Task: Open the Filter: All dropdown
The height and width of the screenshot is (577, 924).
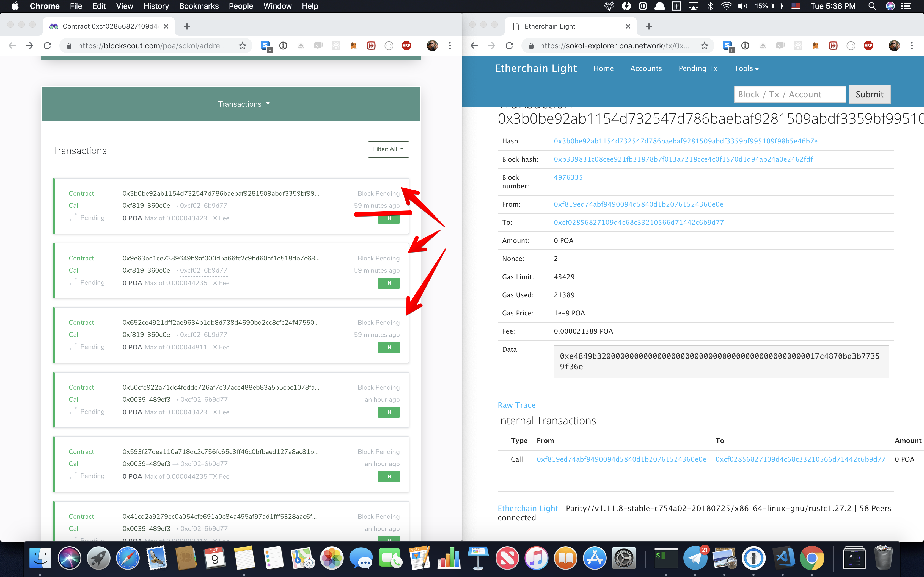Action: pos(388,149)
